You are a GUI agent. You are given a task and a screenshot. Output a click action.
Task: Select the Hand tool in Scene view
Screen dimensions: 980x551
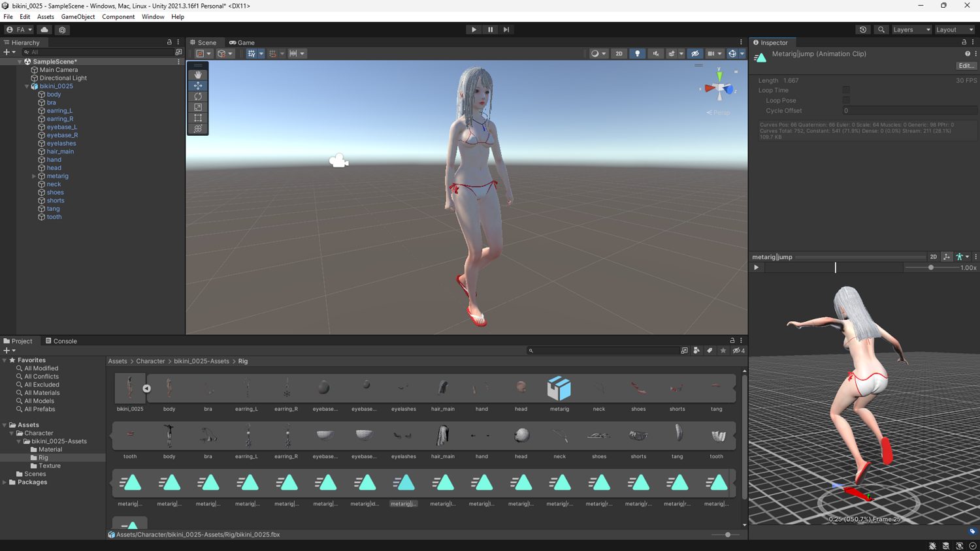point(198,74)
